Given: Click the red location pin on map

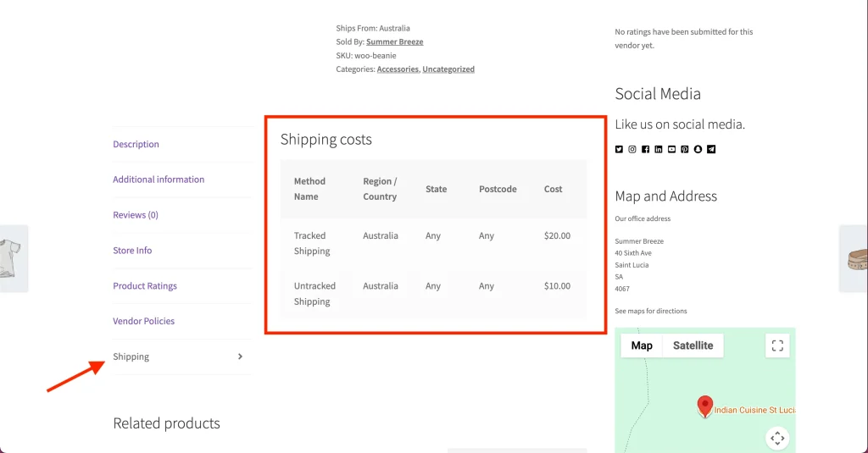Looking at the screenshot, I should [704, 406].
